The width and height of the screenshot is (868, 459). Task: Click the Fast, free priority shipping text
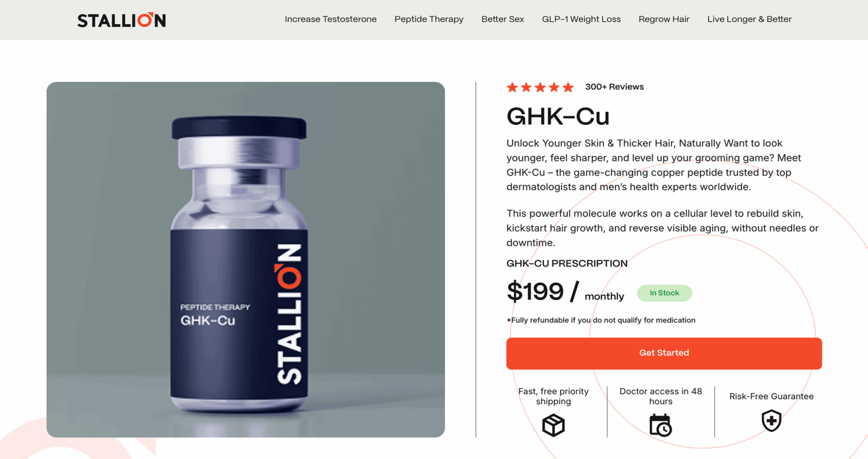pyautogui.click(x=553, y=396)
